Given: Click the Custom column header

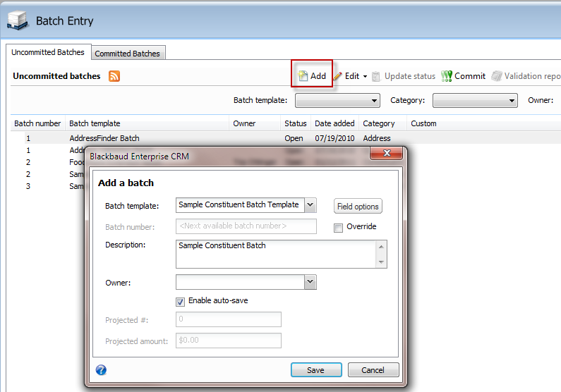Looking at the screenshot, I should click(423, 123).
